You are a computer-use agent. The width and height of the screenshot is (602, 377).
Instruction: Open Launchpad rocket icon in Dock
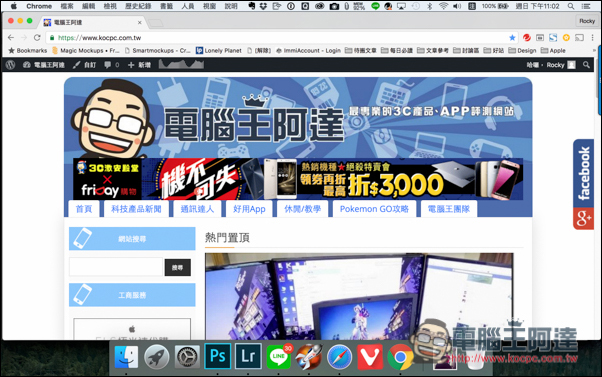(x=157, y=357)
